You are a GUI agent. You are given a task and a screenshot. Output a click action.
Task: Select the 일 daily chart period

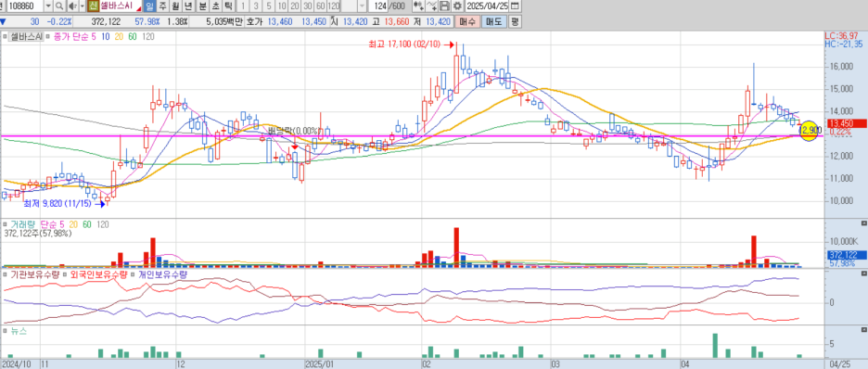(149, 6)
